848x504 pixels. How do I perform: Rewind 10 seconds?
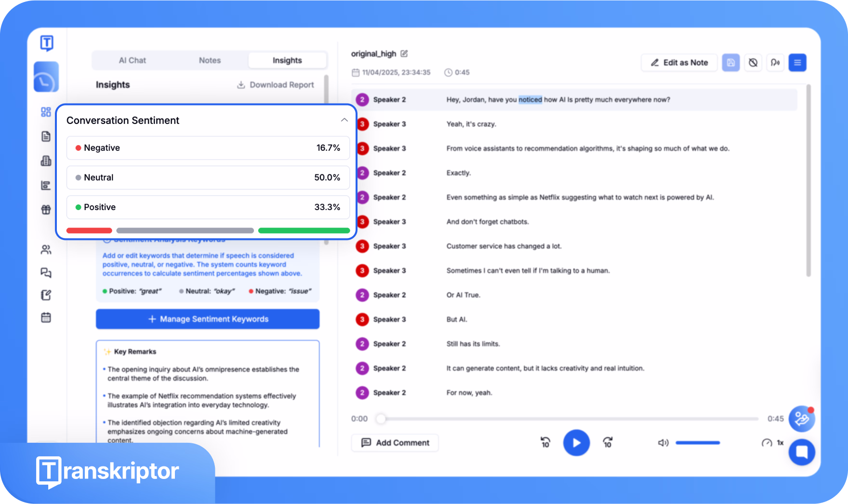[545, 442]
